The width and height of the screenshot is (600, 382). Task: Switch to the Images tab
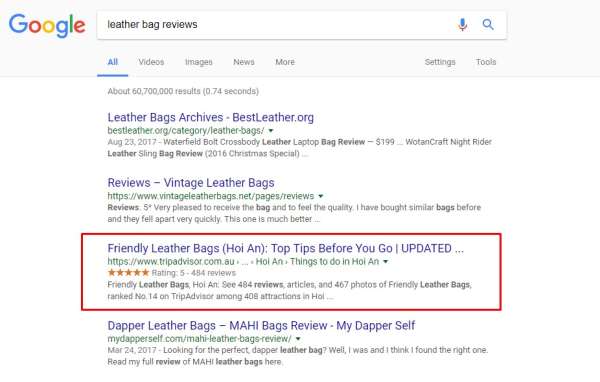(x=199, y=62)
